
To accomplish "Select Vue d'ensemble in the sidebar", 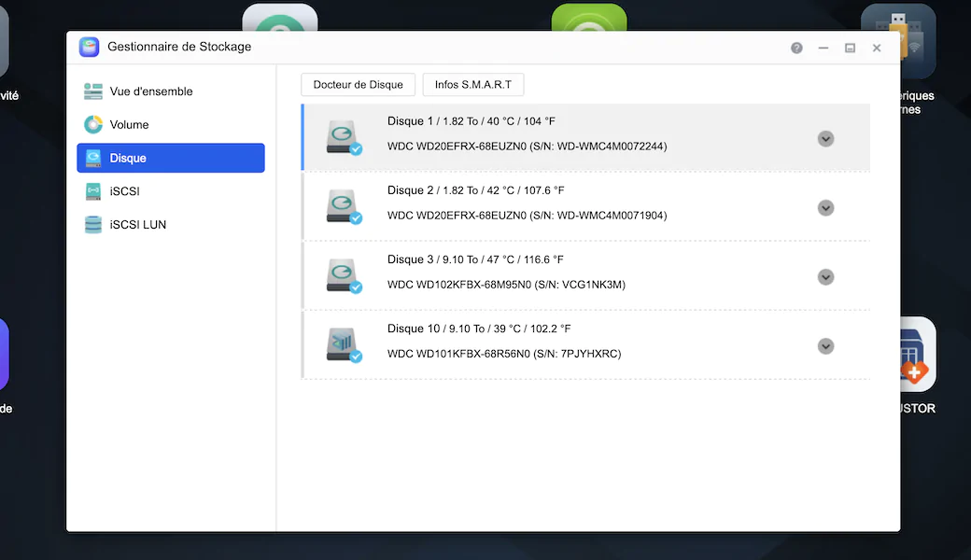I will [x=171, y=91].
